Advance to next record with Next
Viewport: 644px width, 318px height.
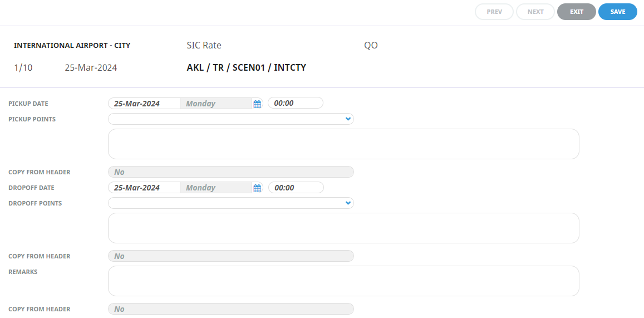tap(535, 12)
